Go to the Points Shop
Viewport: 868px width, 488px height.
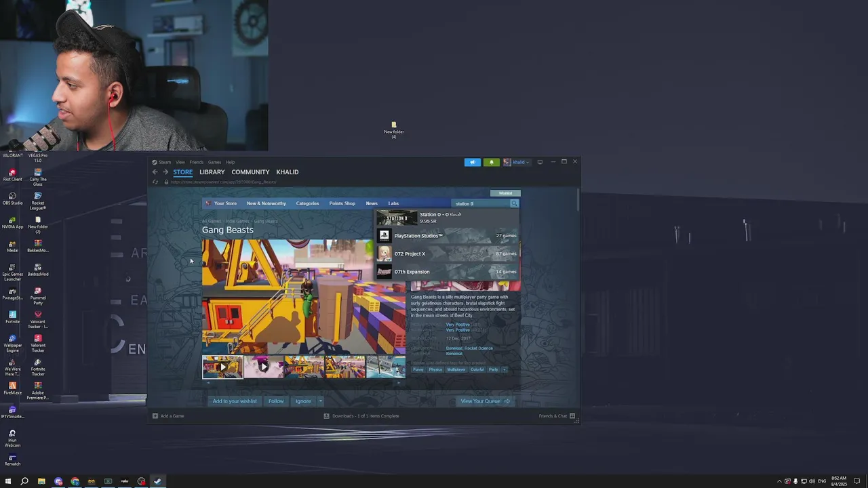pos(342,203)
